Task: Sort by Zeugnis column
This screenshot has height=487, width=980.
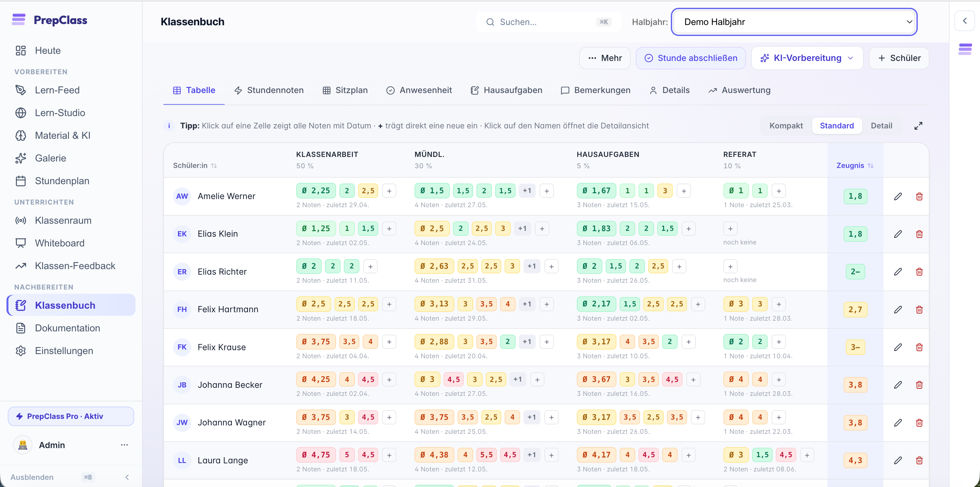Action: [x=855, y=165]
